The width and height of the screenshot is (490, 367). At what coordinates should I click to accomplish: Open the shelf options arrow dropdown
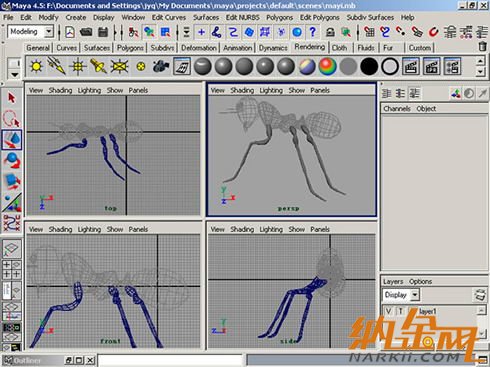[15, 74]
